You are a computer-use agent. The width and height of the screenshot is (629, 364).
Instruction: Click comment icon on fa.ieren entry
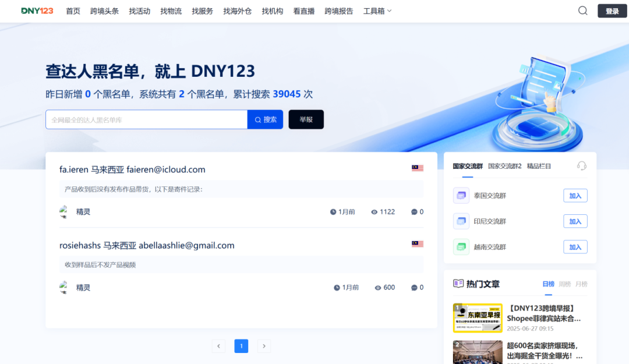(414, 212)
